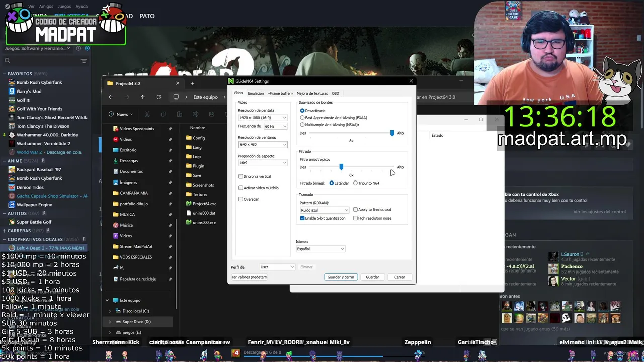Click Guardar y cerrar button
This screenshot has height=362, width=644.
(x=341, y=277)
